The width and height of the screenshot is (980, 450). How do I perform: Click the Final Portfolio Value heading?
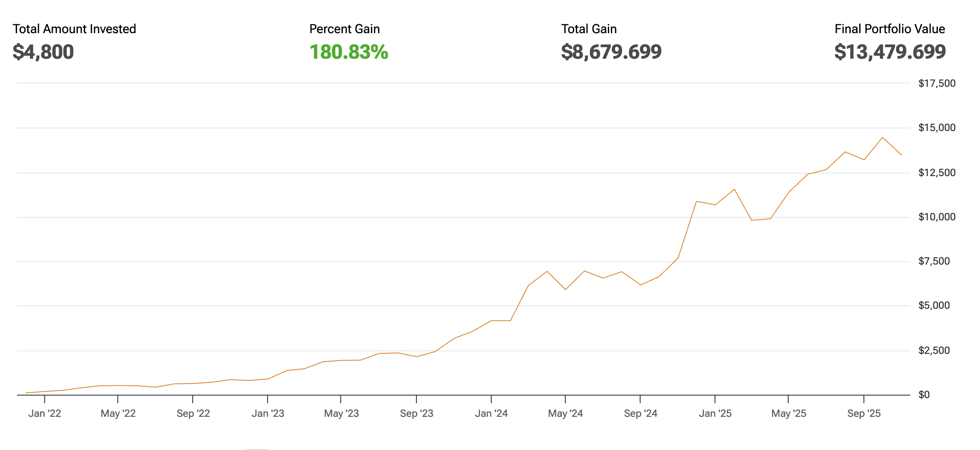pyautogui.click(x=890, y=29)
